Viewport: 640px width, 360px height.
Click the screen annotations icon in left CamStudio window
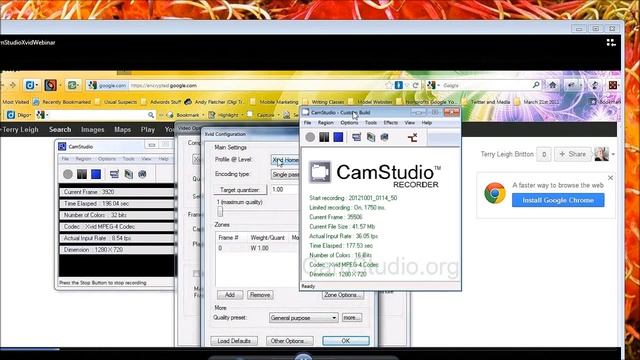[114, 174]
